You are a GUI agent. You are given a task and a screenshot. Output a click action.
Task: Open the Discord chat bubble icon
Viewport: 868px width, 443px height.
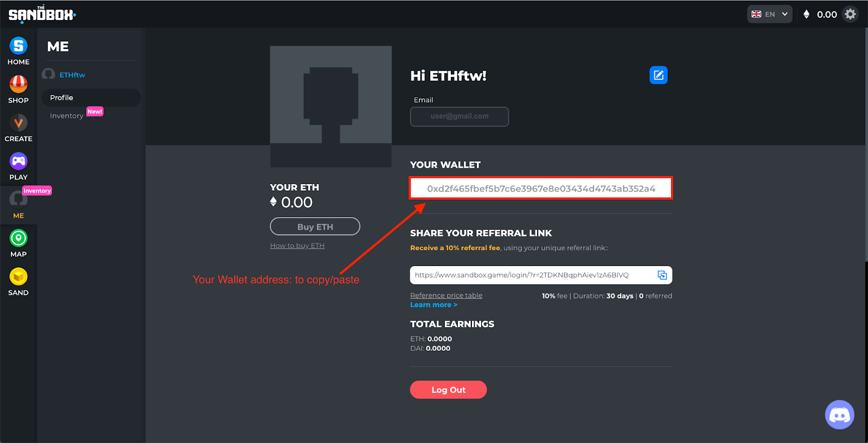tap(840, 415)
